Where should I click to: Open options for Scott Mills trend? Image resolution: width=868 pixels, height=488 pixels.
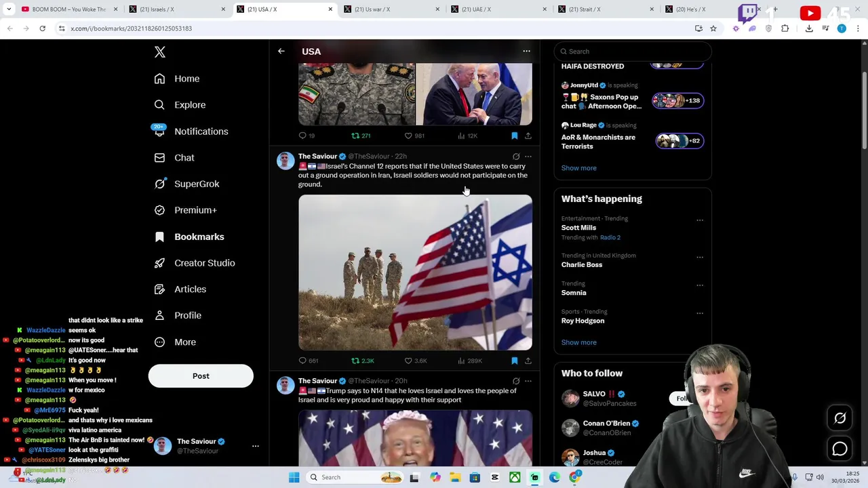click(700, 220)
